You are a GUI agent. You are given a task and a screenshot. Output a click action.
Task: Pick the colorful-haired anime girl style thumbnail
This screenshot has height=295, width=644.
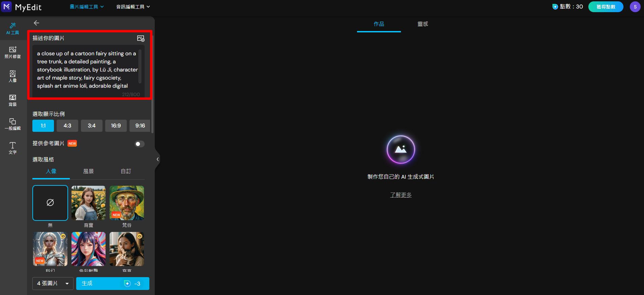[88, 249]
